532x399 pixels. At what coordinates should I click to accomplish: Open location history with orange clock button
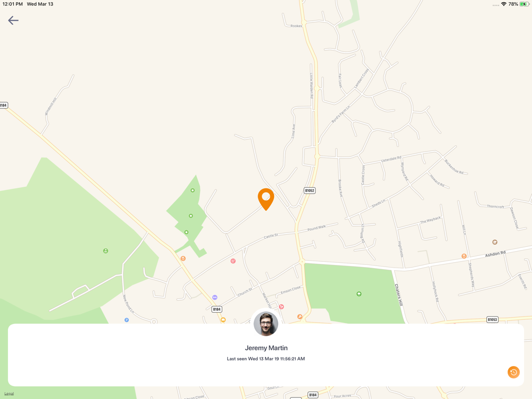pyautogui.click(x=513, y=372)
